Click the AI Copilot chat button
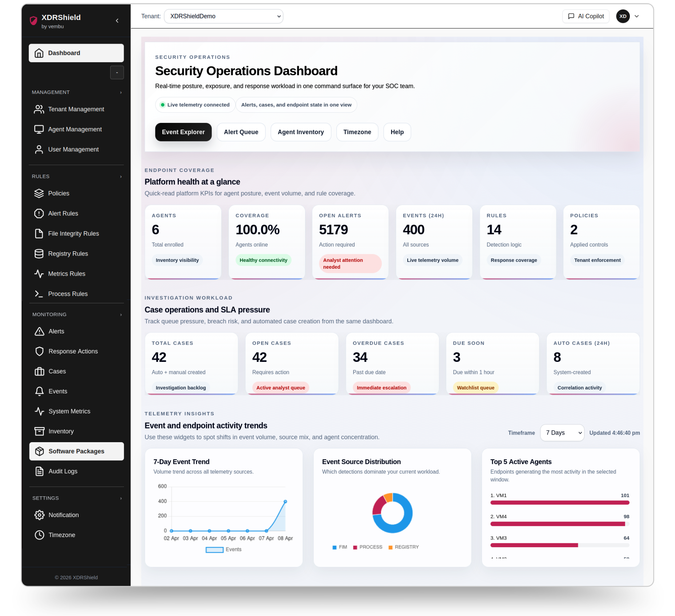 (586, 16)
